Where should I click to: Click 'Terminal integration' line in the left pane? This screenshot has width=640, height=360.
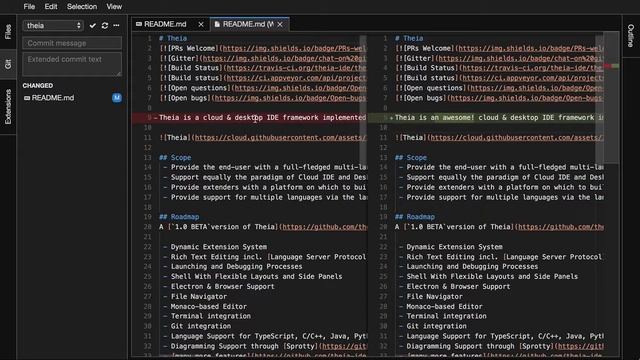pyautogui.click(x=211, y=316)
